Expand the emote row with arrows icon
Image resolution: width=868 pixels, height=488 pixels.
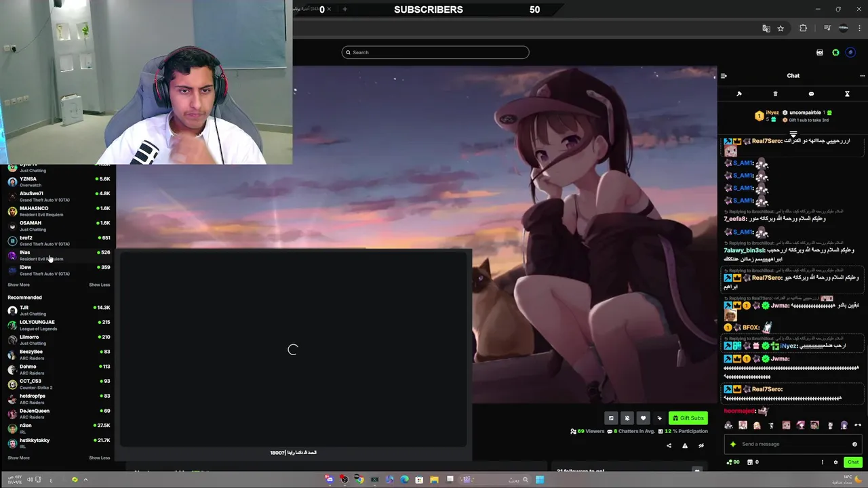pos(858,425)
